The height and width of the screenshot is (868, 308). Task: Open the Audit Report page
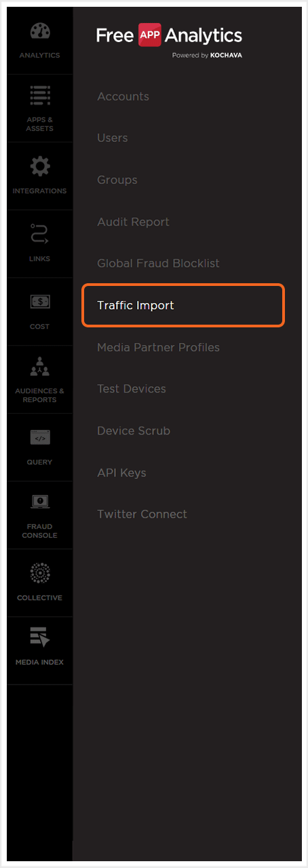point(133,222)
